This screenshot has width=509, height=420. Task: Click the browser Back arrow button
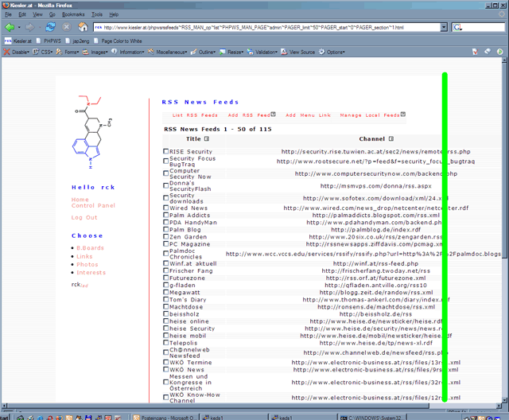[9, 26]
